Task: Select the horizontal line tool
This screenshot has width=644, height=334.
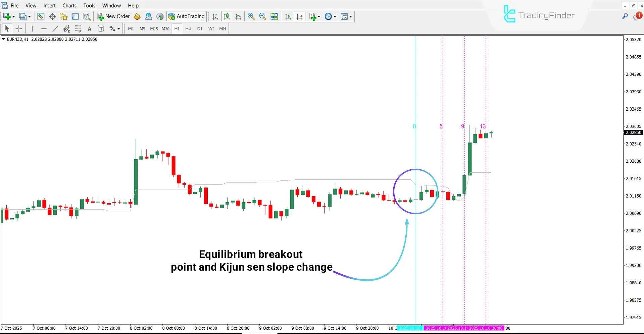Action: pos(44,29)
